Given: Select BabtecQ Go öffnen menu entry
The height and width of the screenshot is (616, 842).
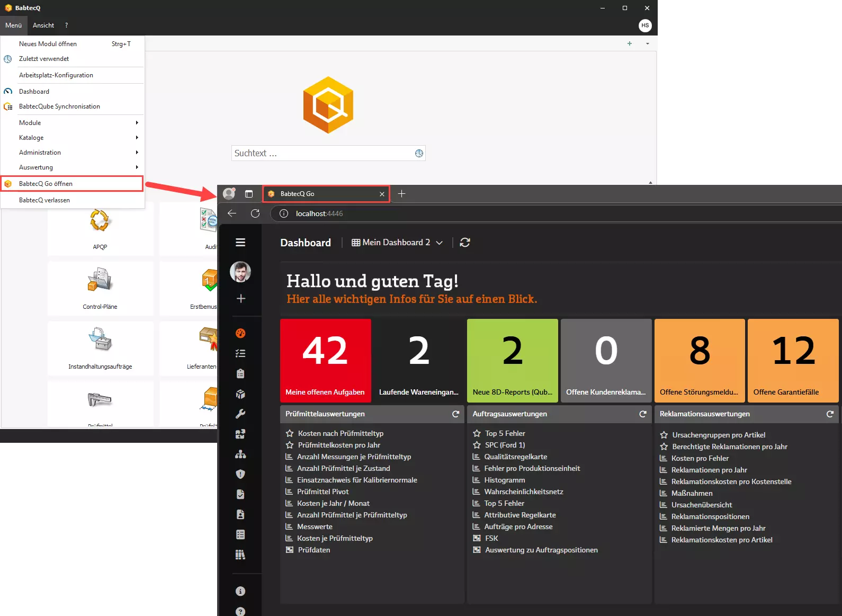Looking at the screenshot, I should pyautogui.click(x=72, y=184).
